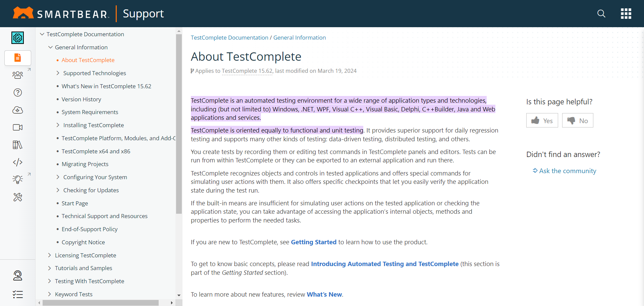The height and width of the screenshot is (306, 644).
Task: Open the wrench and tools icon
Action: pos(18,197)
